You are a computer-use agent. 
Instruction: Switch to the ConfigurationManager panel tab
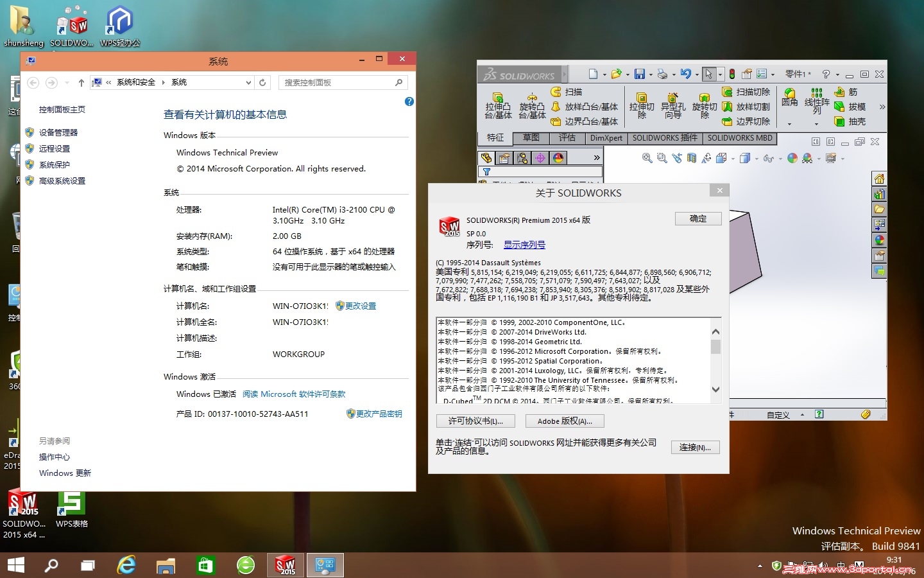pyautogui.click(x=522, y=157)
